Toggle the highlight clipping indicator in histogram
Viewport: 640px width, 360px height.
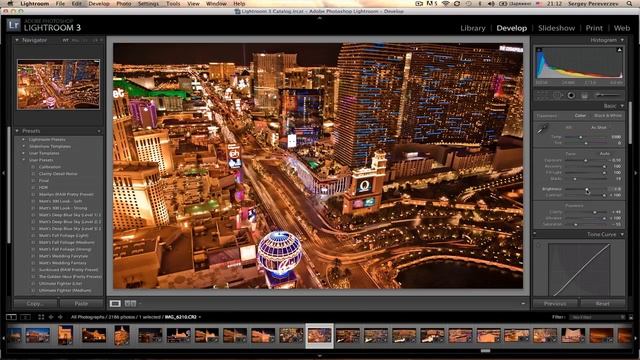pos(620,50)
